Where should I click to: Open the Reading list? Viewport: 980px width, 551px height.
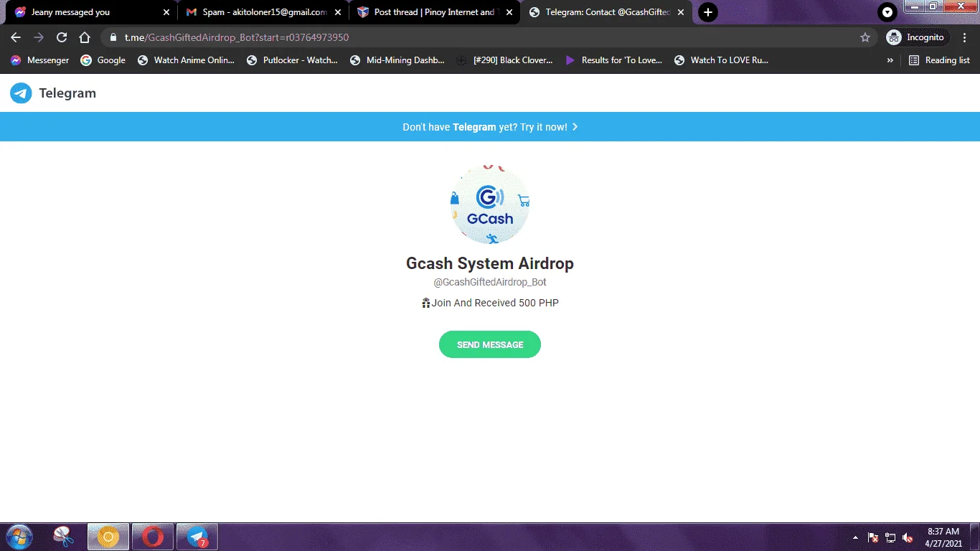[939, 60]
